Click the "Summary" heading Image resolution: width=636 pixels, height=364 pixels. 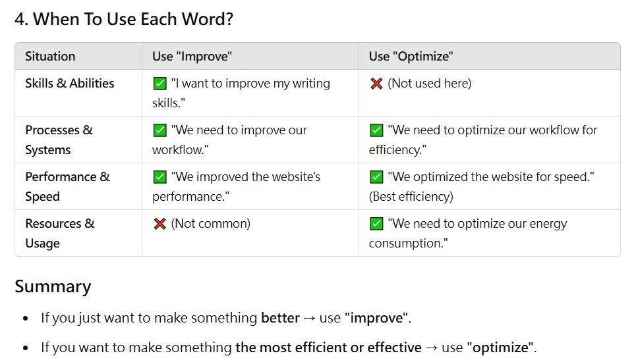(x=53, y=286)
